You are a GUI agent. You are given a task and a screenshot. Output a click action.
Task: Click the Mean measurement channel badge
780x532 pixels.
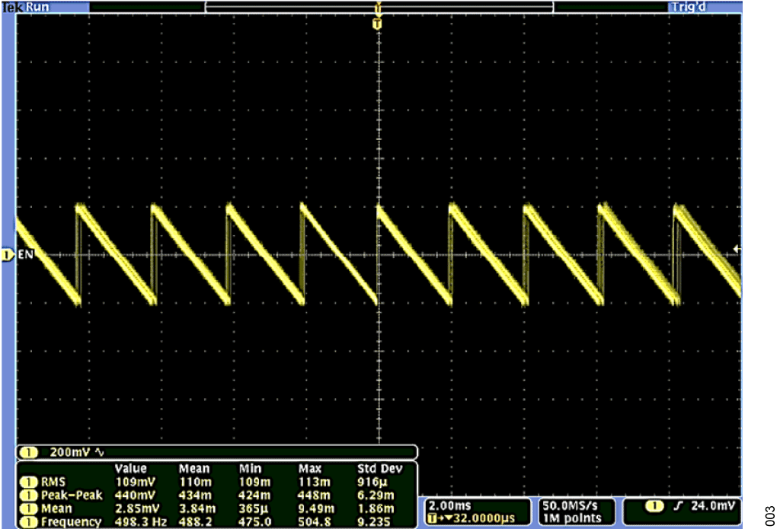[x=29, y=508]
